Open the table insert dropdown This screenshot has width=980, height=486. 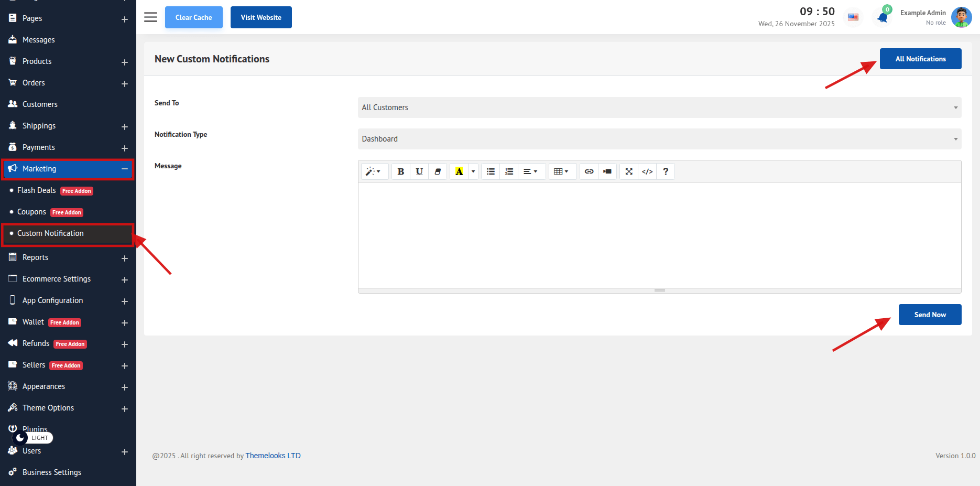coord(561,171)
